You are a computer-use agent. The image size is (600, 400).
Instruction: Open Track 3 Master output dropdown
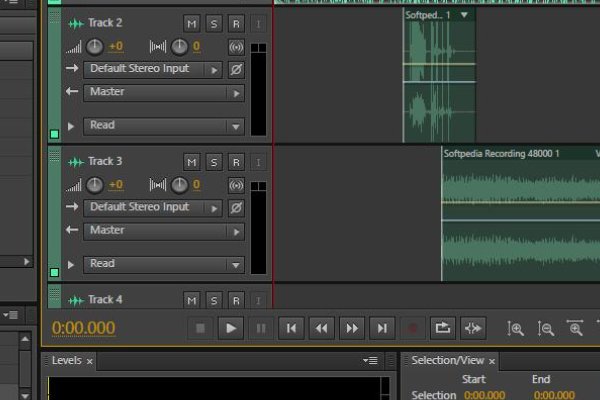click(x=165, y=230)
